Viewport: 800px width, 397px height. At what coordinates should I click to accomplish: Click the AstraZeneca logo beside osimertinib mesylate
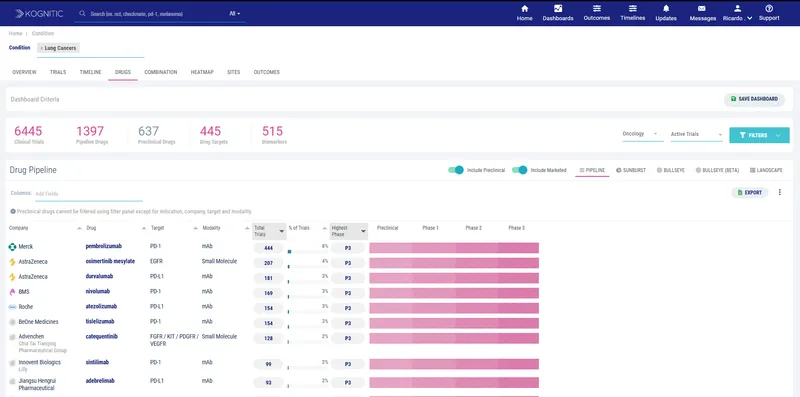click(x=12, y=262)
